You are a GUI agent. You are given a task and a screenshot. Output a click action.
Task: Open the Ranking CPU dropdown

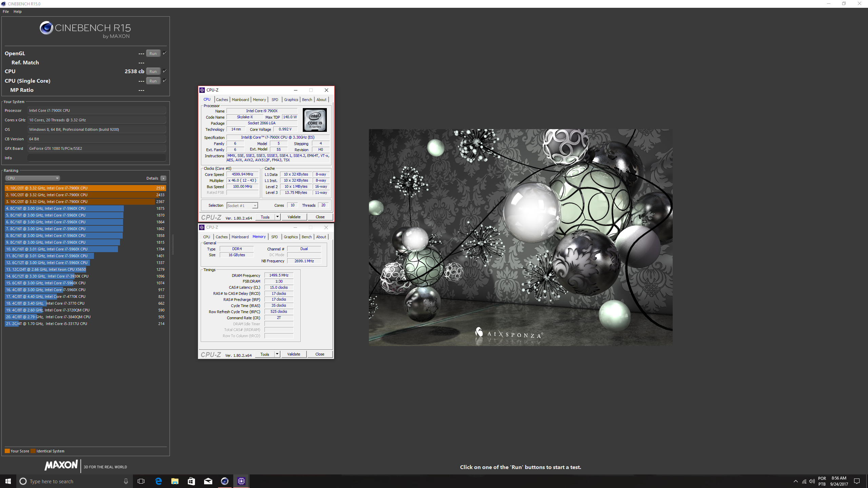click(33, 178)
